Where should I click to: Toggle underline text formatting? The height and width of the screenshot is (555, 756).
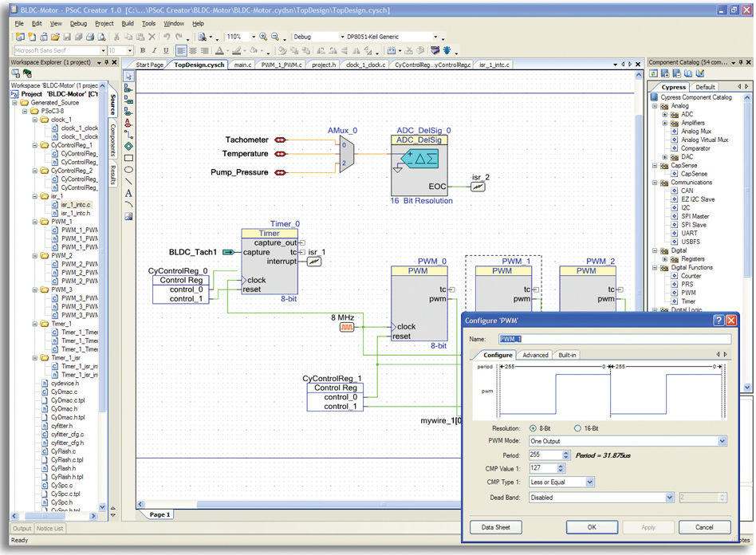coord(166,50)
